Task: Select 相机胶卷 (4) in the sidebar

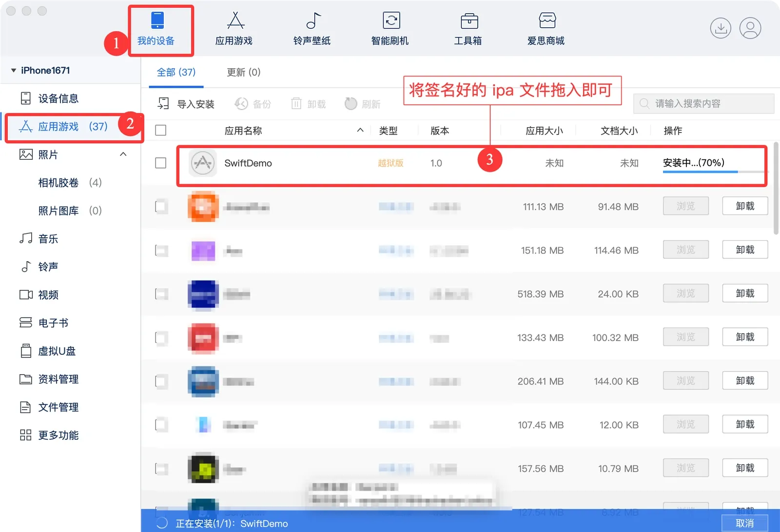Action: pyautogui.click(x=70, y=183)
